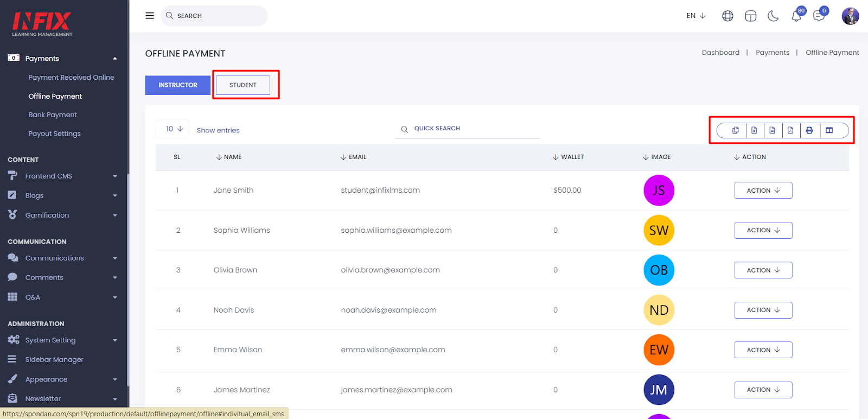
Task: Click email olivia.brown@example.com
Action: point(390,270)
